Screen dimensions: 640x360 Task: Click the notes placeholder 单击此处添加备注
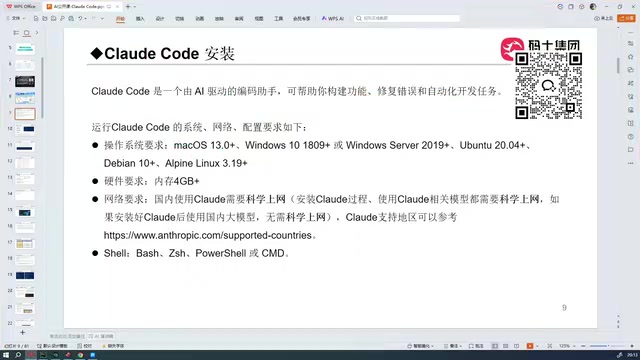coord(67,336)
